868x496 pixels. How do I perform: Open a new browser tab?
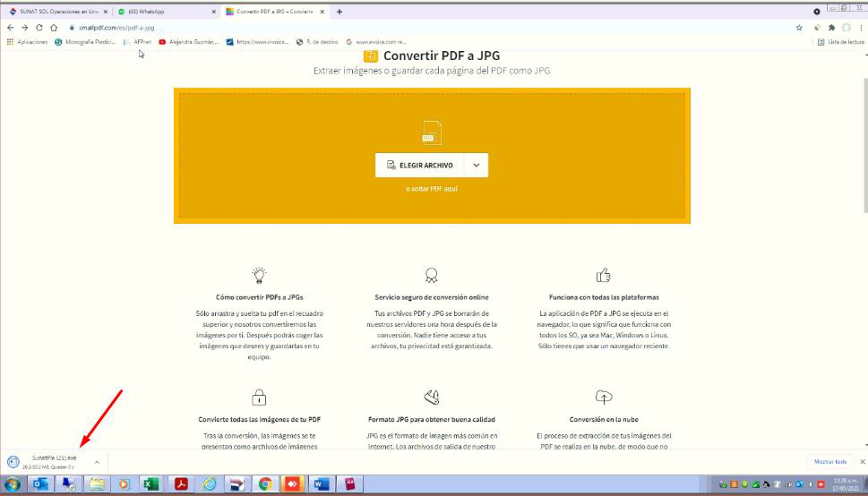tap(339, 12)
